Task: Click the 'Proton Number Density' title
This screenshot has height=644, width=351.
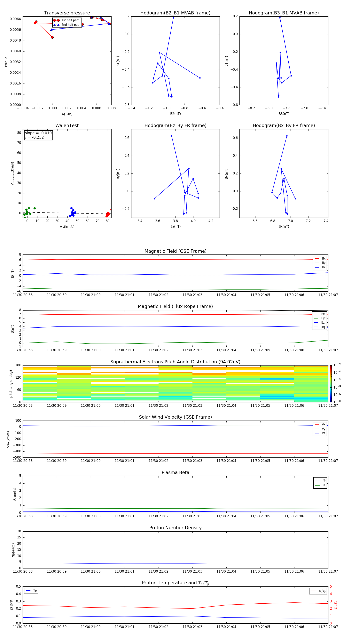Action: click(x=175, y=528)
